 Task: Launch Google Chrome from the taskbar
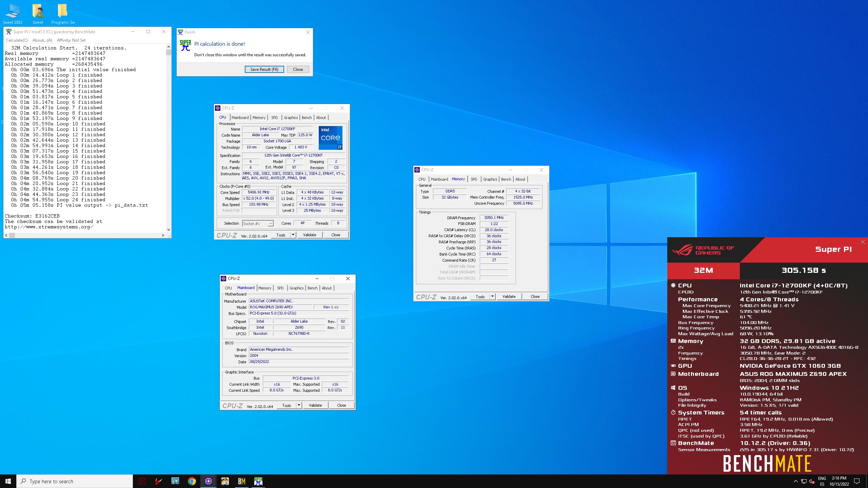click(x=192, y=481)
